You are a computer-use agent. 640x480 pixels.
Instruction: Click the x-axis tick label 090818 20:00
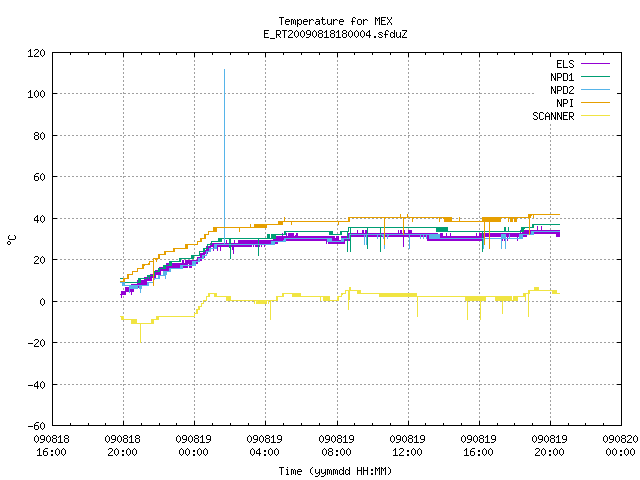122,446
